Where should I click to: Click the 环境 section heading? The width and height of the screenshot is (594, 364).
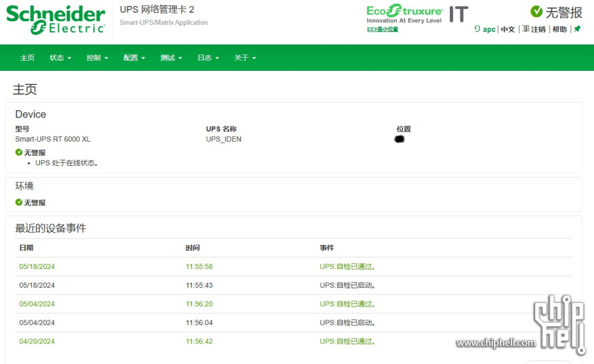click(x=24, y=186)
